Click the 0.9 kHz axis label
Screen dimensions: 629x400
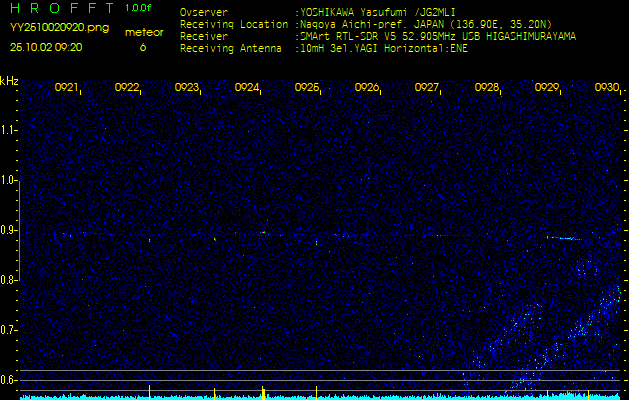(8, 230)
